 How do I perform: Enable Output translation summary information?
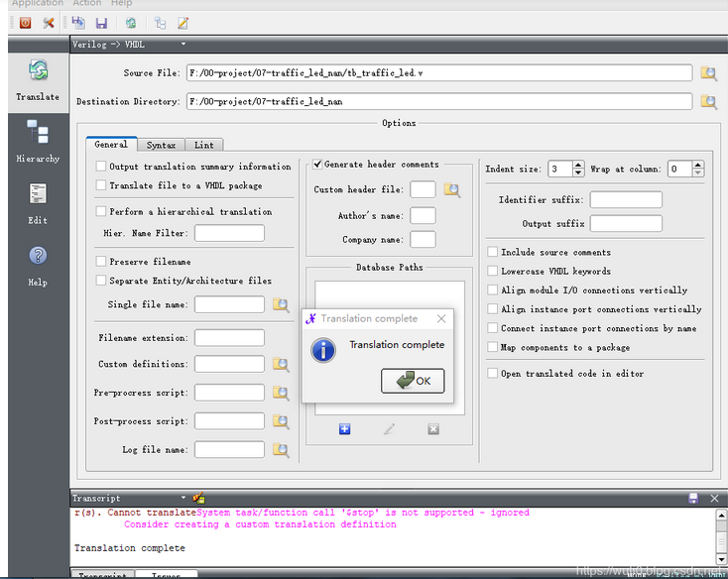[101, 167]
